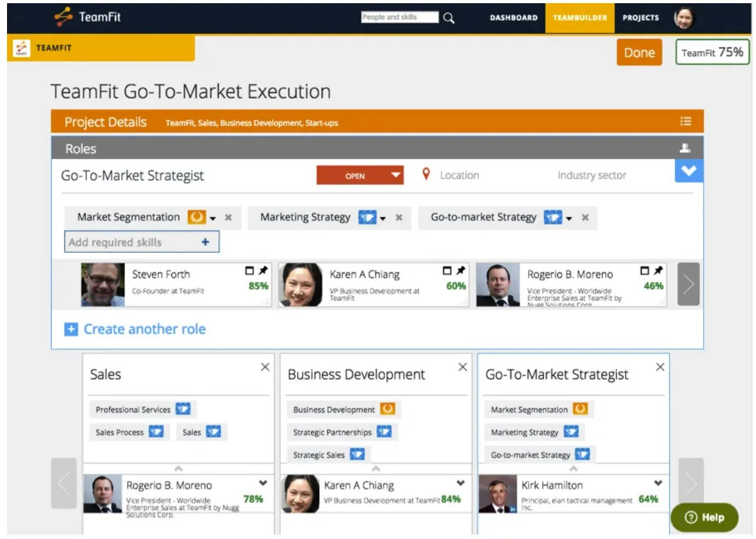Expand Rogerio B. Moreno in Sales card

pyautogui.click(x=263, y=483)
